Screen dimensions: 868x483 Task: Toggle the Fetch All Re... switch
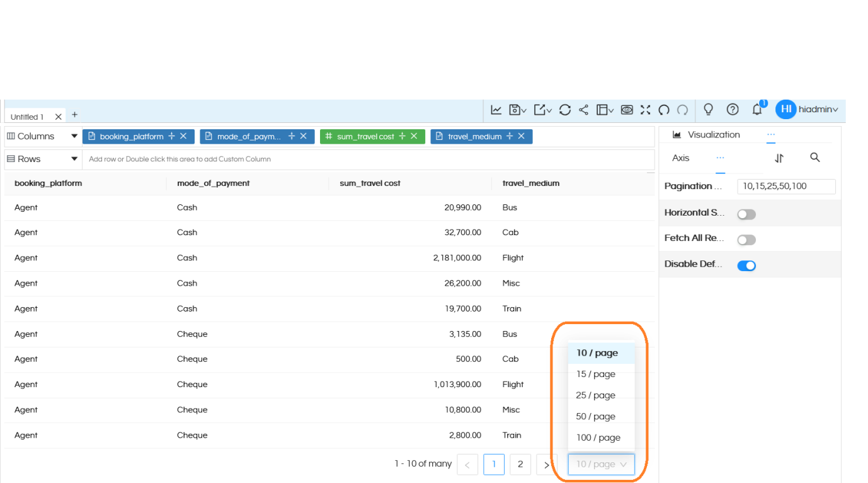point(746,240)
